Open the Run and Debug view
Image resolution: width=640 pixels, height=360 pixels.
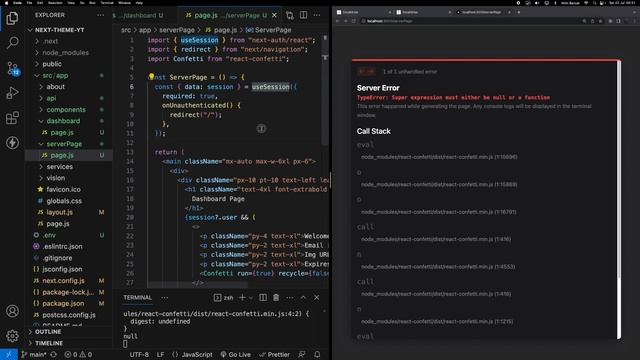click(12, 93)
